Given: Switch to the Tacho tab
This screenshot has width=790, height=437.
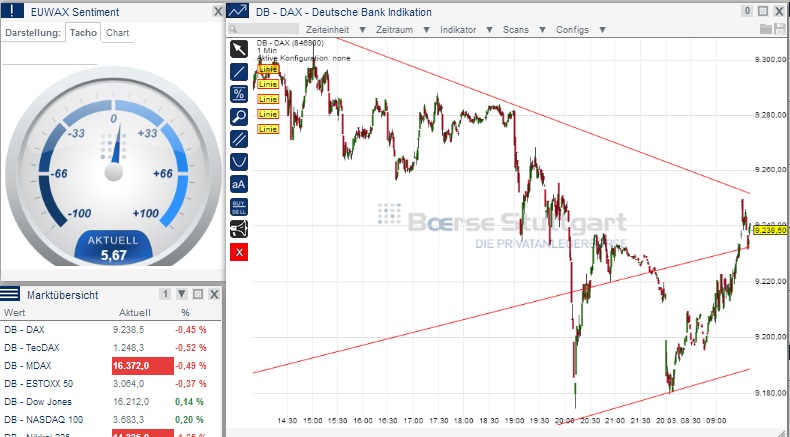Looking at the screenshot, I should click(83, 32).
